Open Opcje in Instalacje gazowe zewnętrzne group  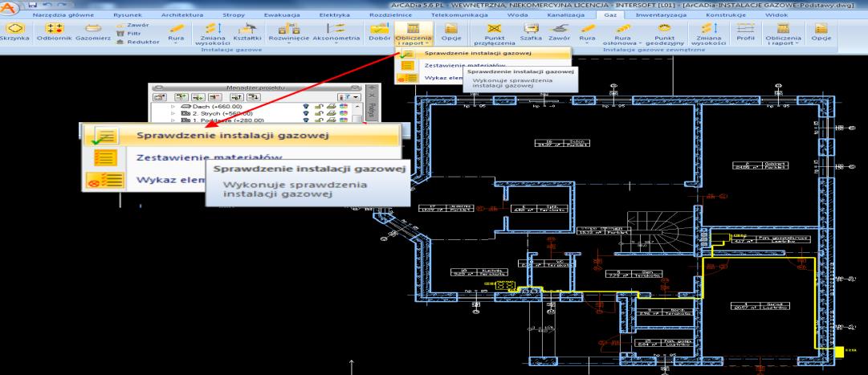821,31
